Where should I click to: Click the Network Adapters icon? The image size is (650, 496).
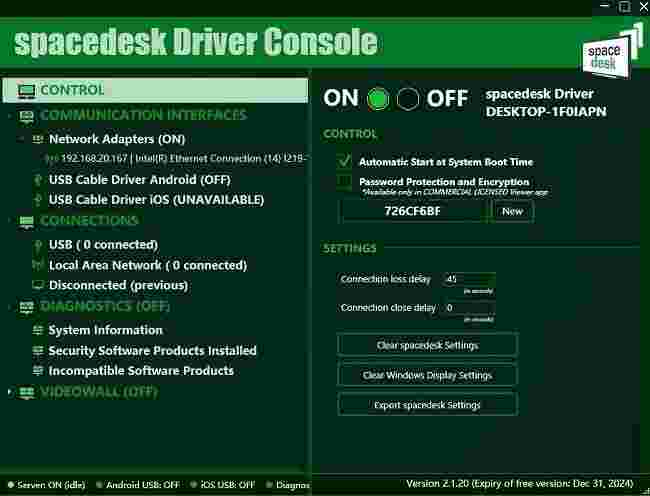(x=38, y=139)
